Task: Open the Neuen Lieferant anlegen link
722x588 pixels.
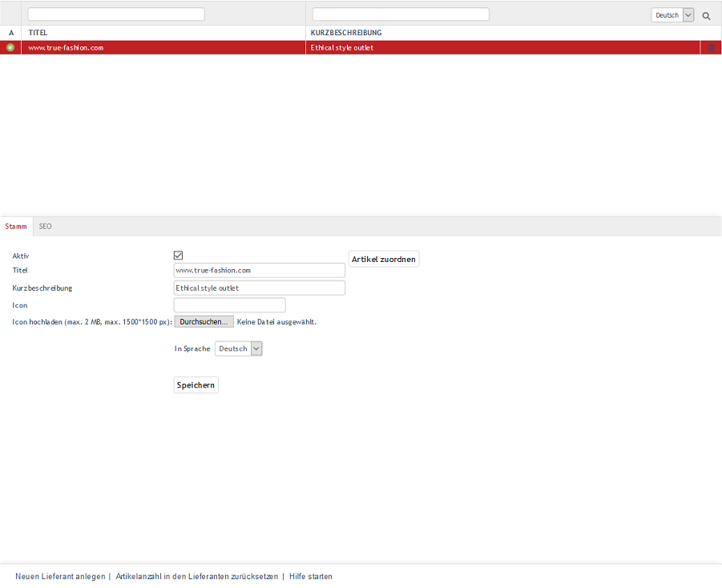Action: coord(60,576)
